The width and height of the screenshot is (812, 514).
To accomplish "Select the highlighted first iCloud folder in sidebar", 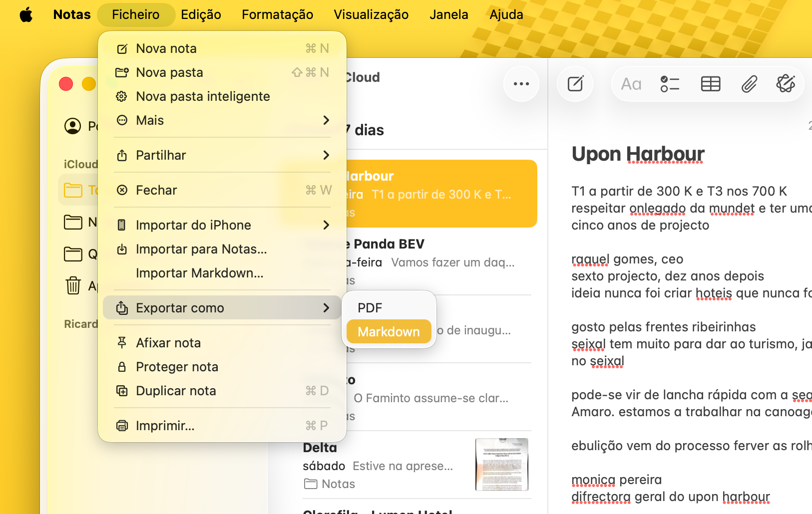I will 78,190.
